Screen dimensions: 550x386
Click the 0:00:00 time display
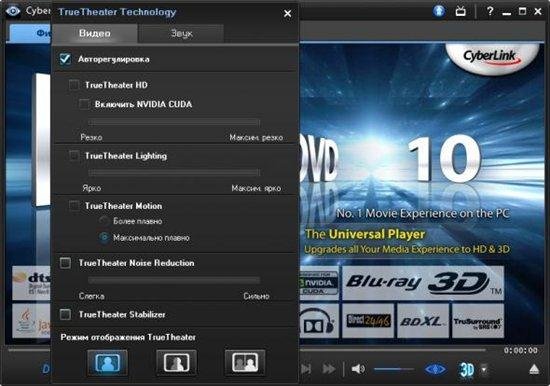521,350
